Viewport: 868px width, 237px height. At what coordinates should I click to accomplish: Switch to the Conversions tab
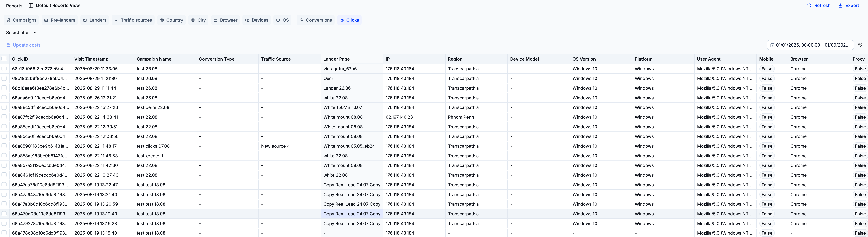(315, 20)
